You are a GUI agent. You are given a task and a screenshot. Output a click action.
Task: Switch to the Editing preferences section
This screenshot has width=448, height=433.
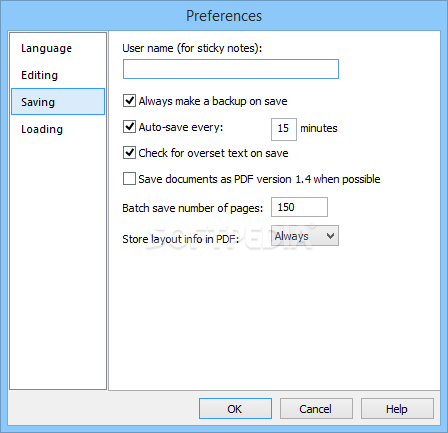[x=58, y=75]
